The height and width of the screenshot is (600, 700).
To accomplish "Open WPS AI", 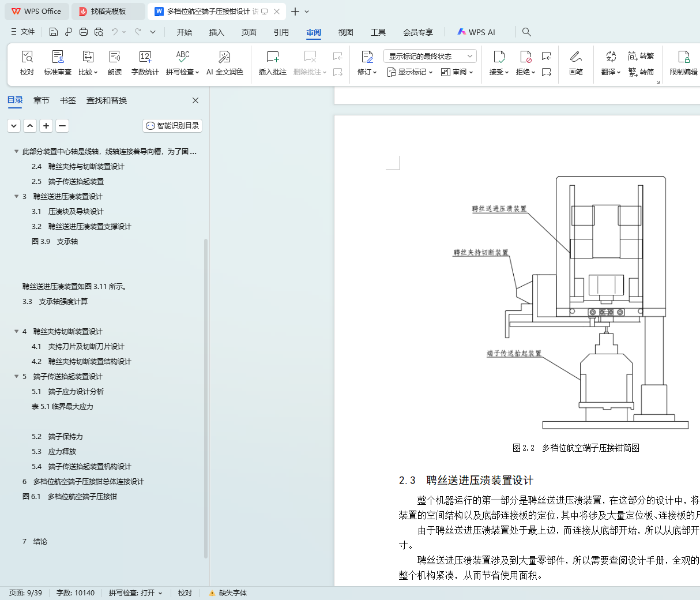I will (x=476, y=32).
